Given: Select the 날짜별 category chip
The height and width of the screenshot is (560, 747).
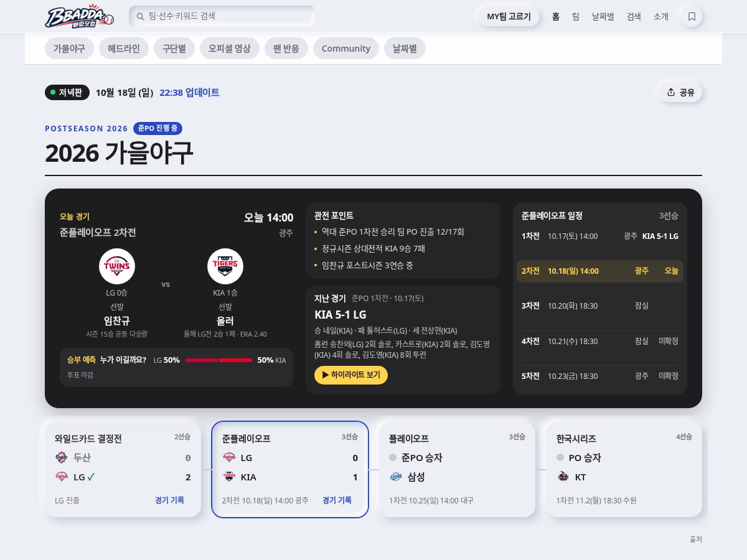Looking at the screenshot, I should 405,49.
